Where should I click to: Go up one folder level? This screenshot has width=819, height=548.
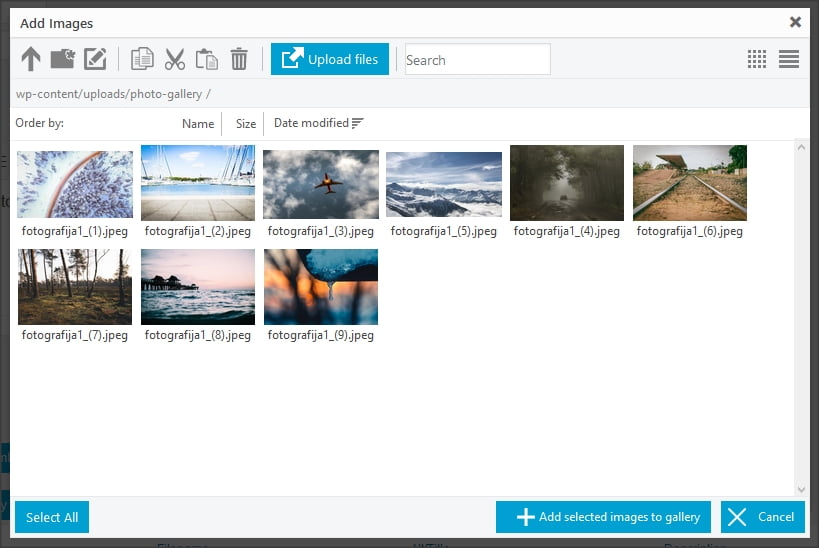[x=31, y=59]
